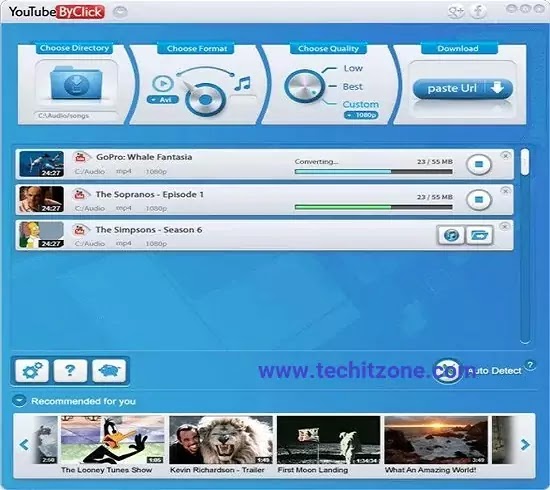Click the quality selector knob
Screen dimensions: 550x490
pyautogui.click(x=304, y=86)
